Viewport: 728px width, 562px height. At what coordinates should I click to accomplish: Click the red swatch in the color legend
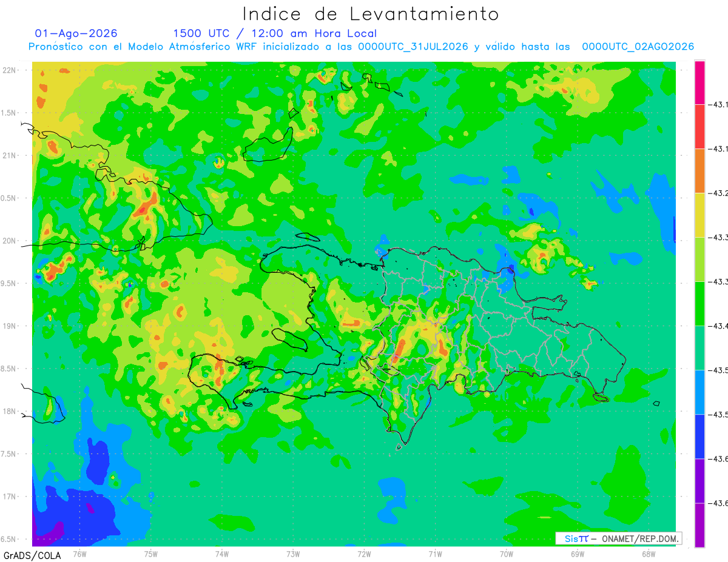699,127
